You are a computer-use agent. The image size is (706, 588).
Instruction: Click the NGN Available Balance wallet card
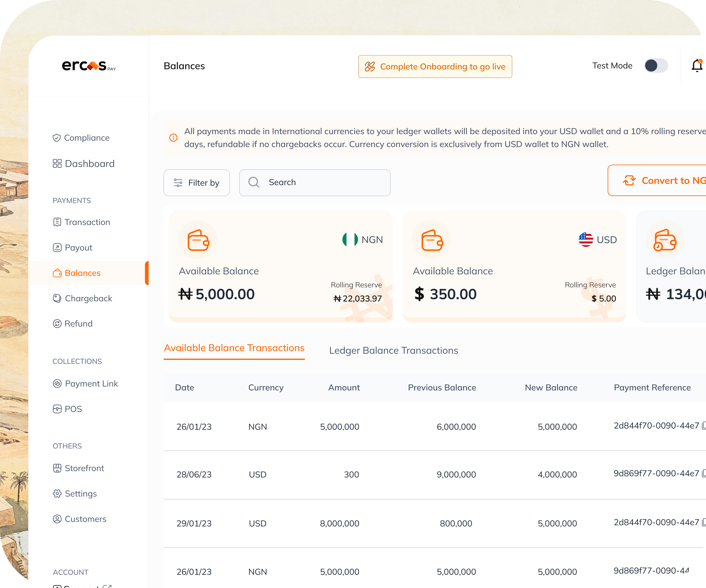coord(280,266)
